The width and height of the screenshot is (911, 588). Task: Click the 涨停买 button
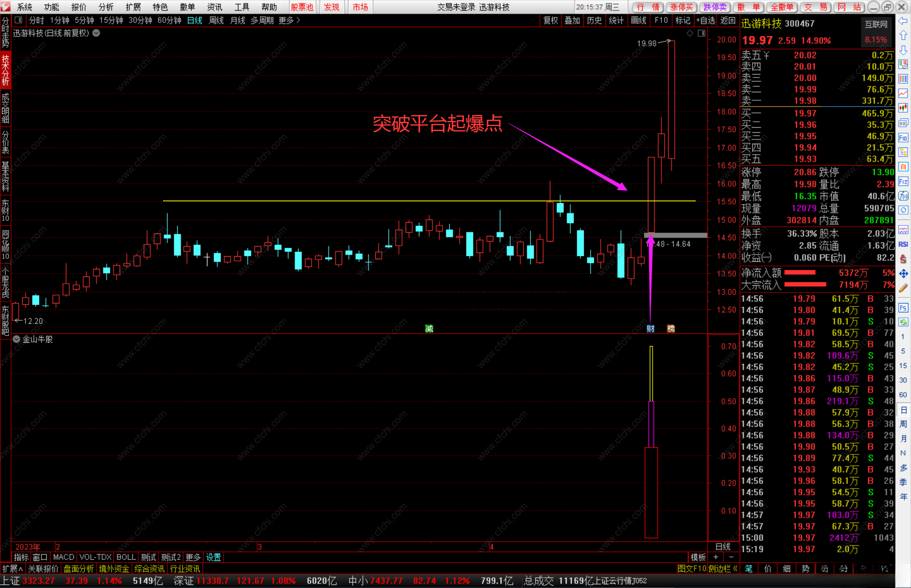point(682,7)
